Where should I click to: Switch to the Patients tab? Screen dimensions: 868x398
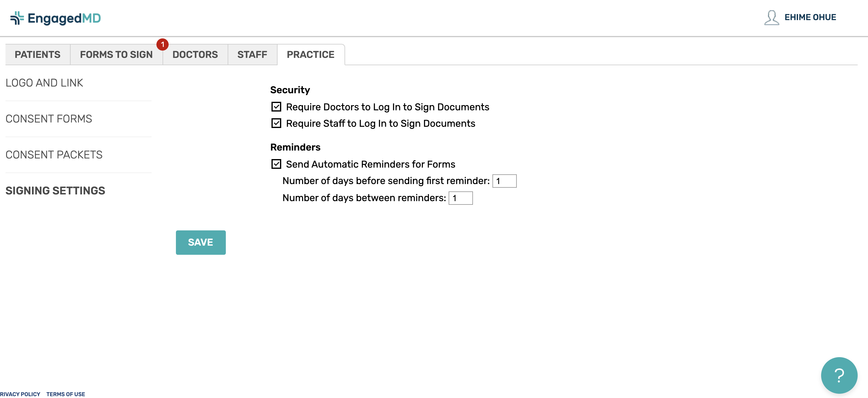(37, 54)
